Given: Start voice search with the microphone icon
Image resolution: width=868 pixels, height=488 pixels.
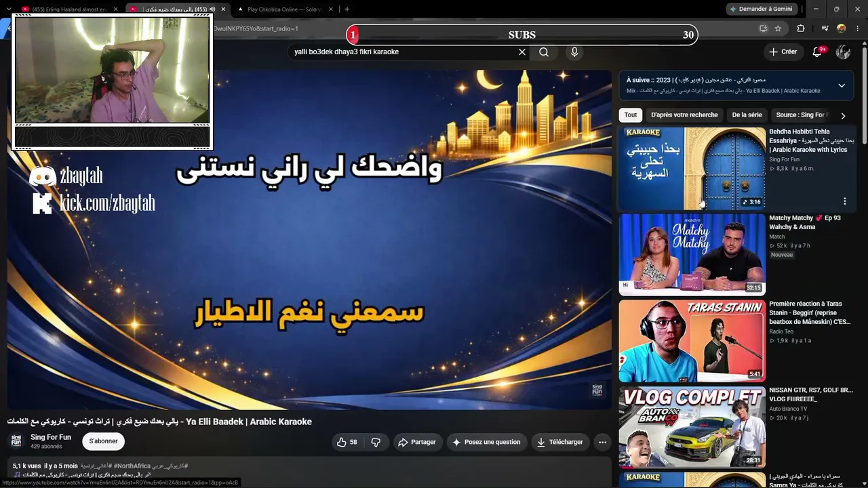Looking at the screenshot, I should coord(574,52).
